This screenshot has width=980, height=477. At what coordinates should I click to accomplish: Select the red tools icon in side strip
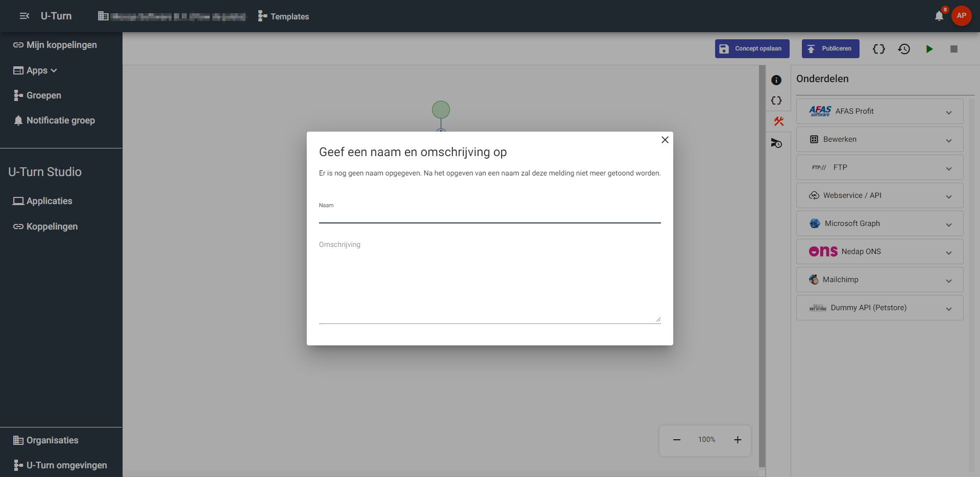point(778,121)
